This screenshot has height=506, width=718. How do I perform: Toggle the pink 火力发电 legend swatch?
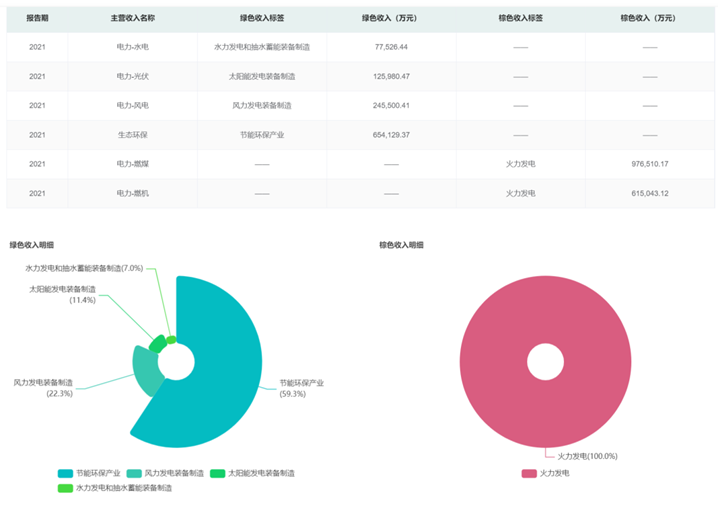click(529, 473)
